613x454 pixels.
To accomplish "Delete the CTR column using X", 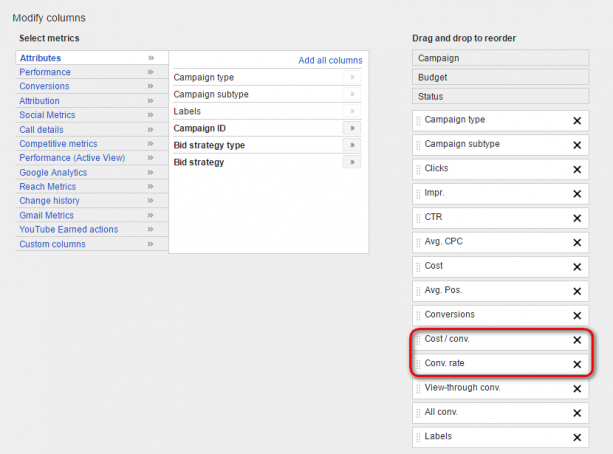I will 577,217.
